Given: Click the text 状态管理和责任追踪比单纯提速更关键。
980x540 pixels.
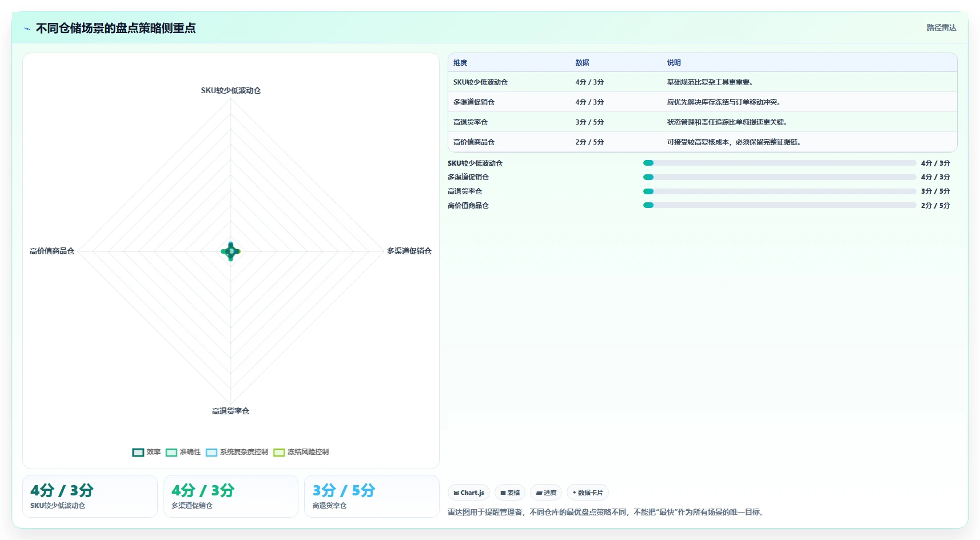Looking at the screenshot, I should tap(728, 122).
